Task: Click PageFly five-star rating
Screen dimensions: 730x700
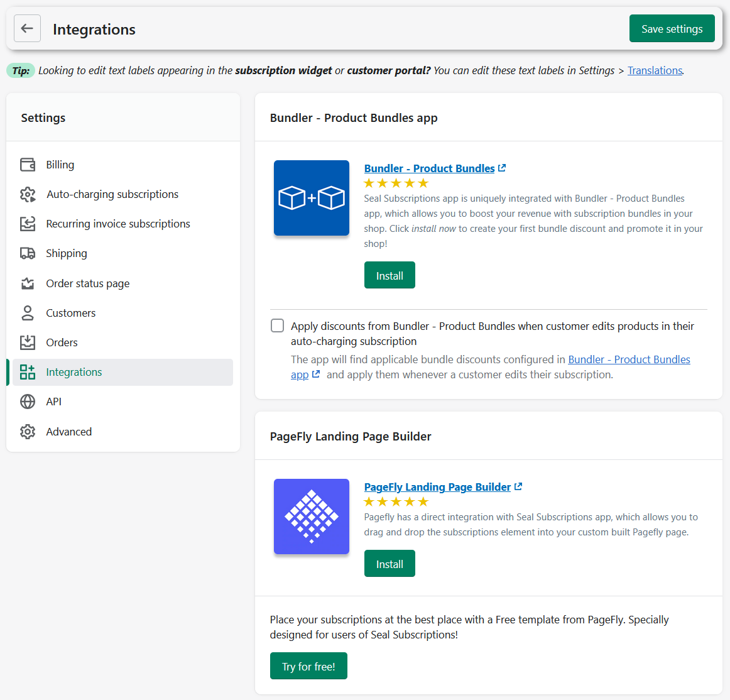Action: [396, 501]
